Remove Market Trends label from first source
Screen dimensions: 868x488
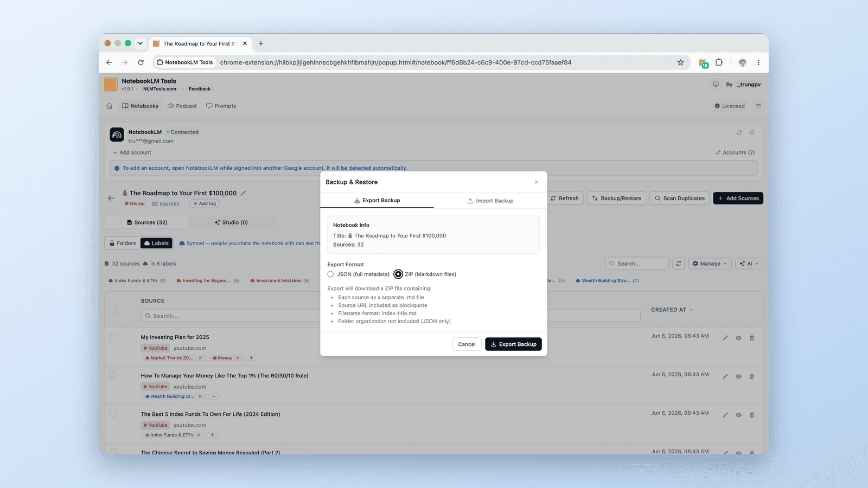[200, 358]
